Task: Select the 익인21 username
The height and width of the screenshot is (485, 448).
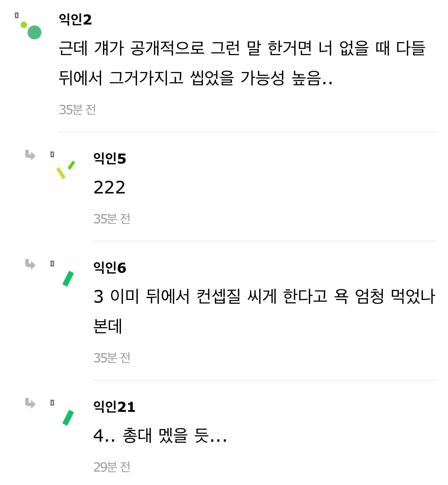Action: [x=114, y=406]
